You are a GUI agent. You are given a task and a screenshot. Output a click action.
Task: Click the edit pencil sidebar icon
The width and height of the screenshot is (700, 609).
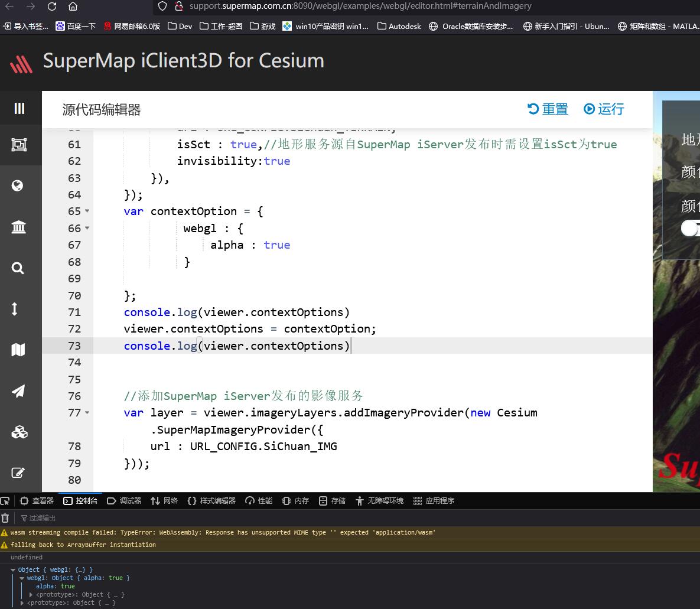point(18,473)
